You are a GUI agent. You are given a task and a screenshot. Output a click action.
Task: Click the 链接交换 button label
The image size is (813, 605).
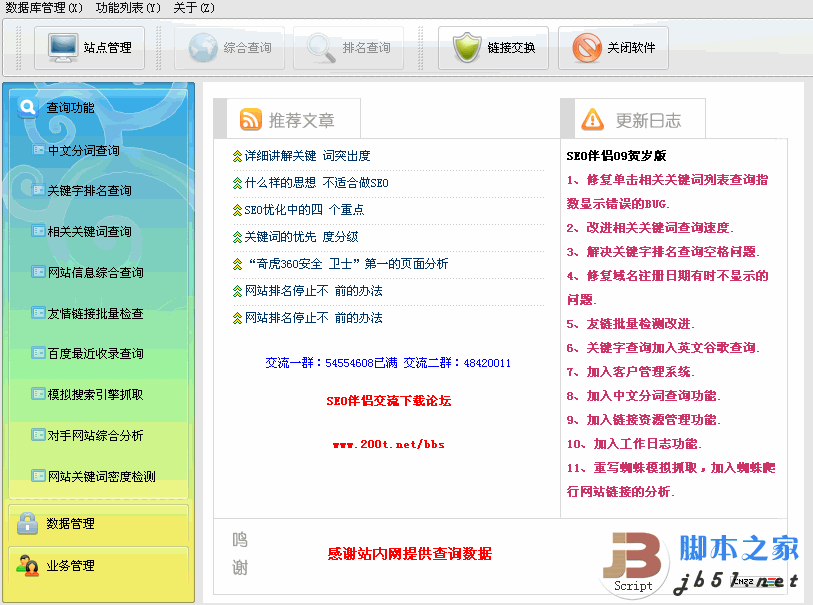point(511,48)
